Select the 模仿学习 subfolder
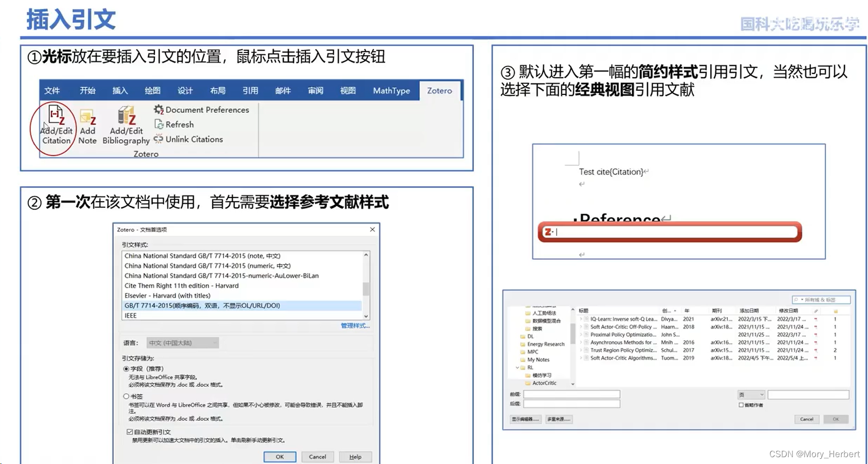Image resolution: width=868 pixels, height=464 pixels. [x=538, y=375]
